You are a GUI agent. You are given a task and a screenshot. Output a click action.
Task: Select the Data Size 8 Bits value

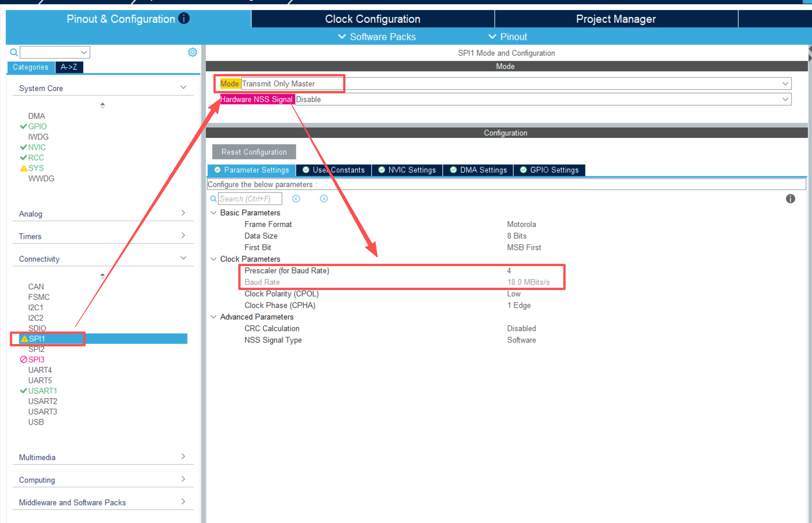(517, 236)
